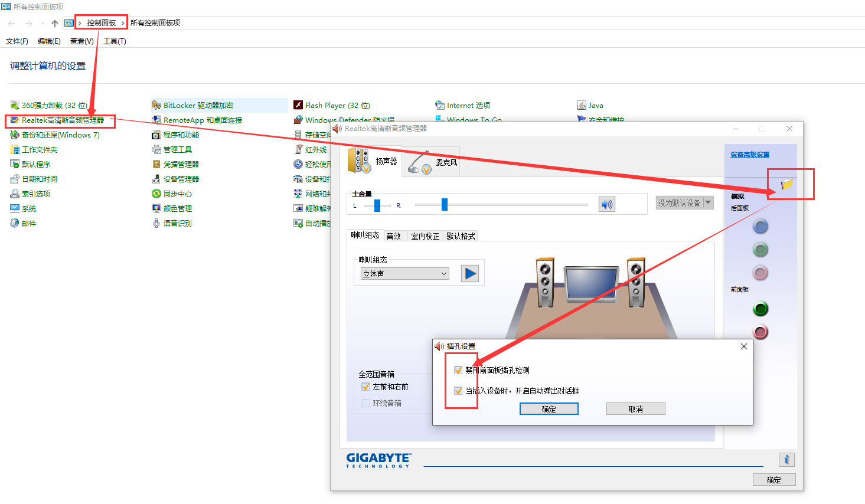865x504 pixels.
Task: Select the pink rear panel jack
Action: point(760,273)
